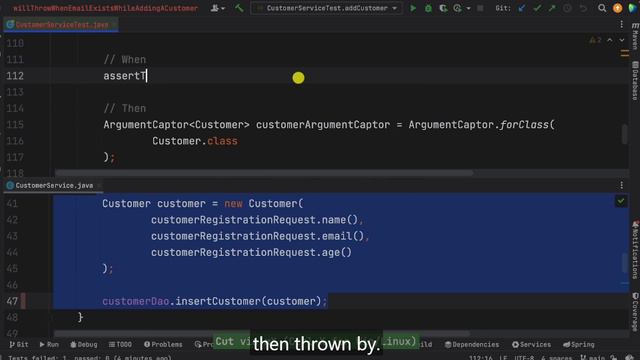The width and height of the screenshot is (640, 360).
Task: Click the 112:14 cursor position in status bar
Action: tap(481, 358)
